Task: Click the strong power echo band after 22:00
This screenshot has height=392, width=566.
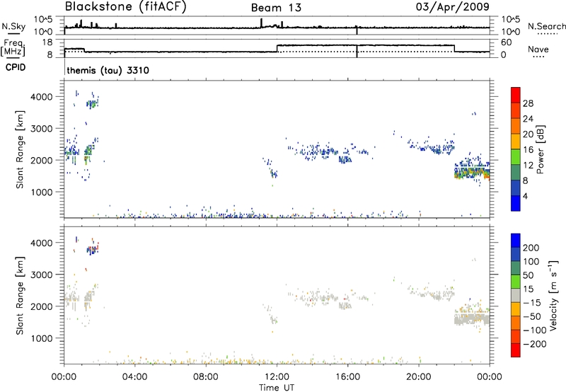Action: click(472, 172)
